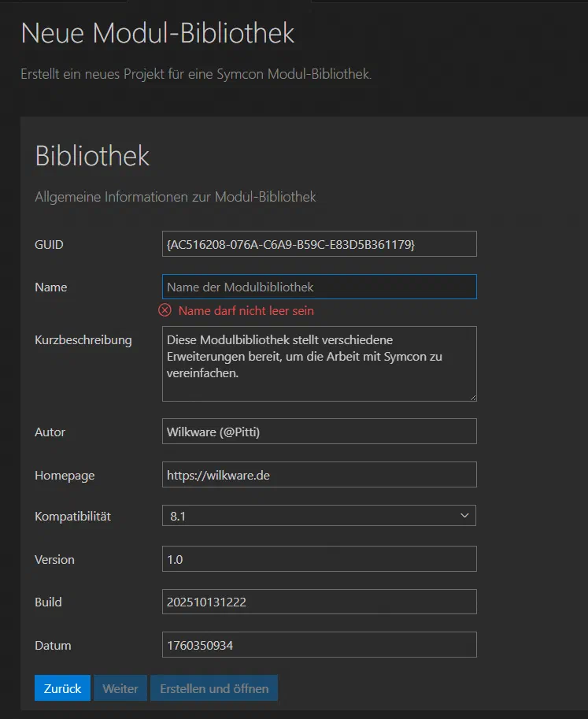The height and width of the screenshot is (719, 588).
Task: Click the Autor input field
Action: click(319, 431)
